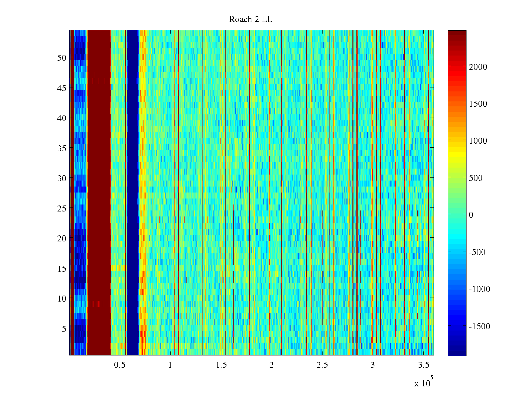Click y-axis tick label 15

pos(62,268)
